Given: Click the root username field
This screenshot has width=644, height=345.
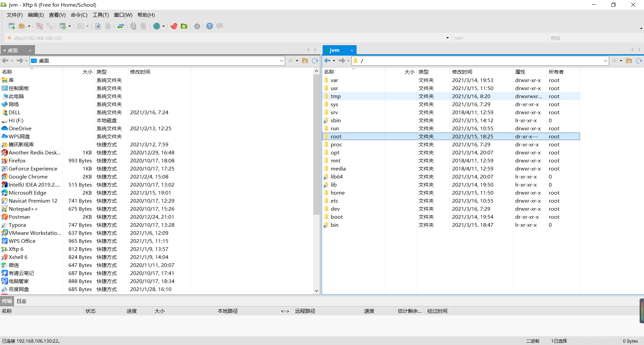Looking at the screenshot, I should coord(500,38).
